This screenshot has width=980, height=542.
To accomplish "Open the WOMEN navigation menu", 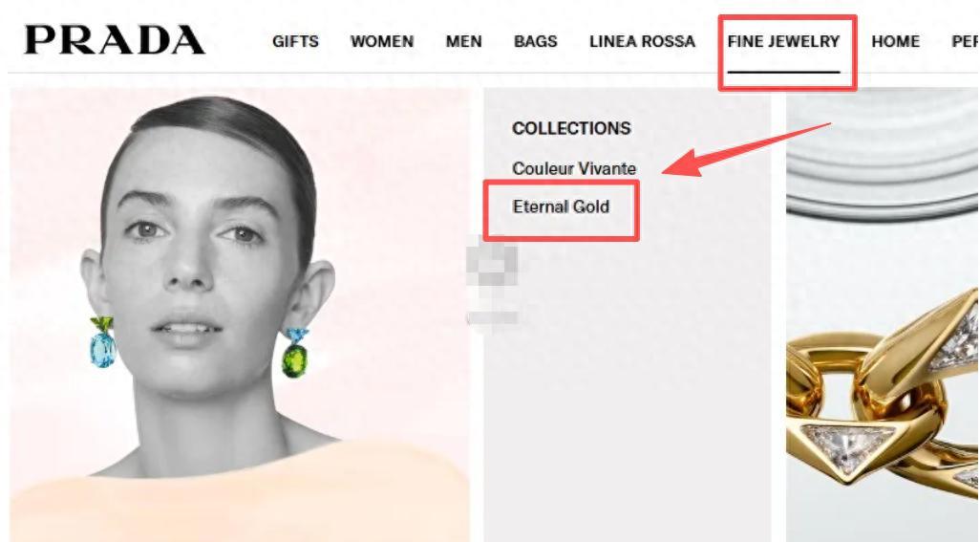I will click(382, 41).
